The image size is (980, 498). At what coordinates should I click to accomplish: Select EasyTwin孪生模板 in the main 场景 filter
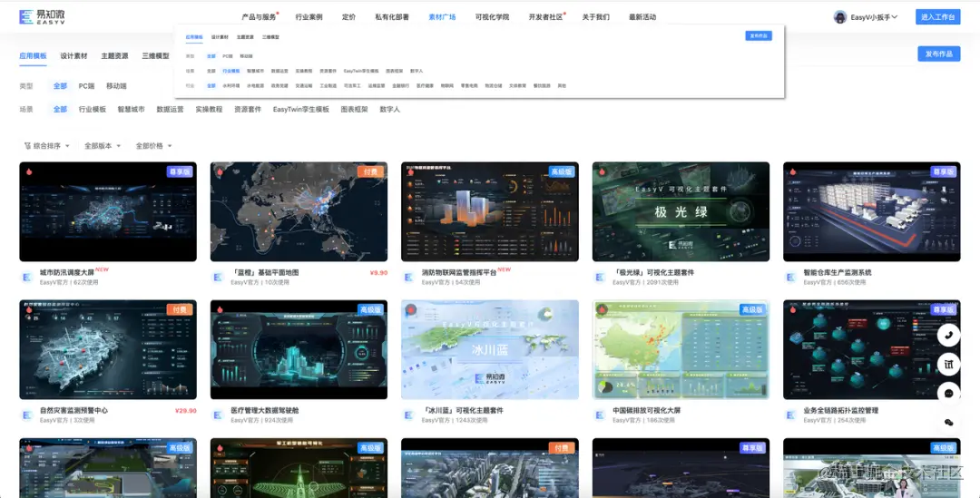(x=300, y=109)
